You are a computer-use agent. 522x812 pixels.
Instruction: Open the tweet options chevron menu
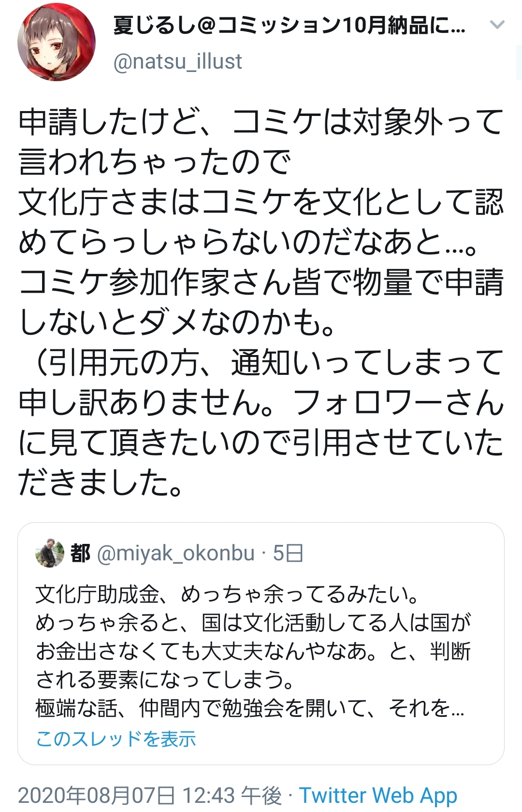point(497,25)
